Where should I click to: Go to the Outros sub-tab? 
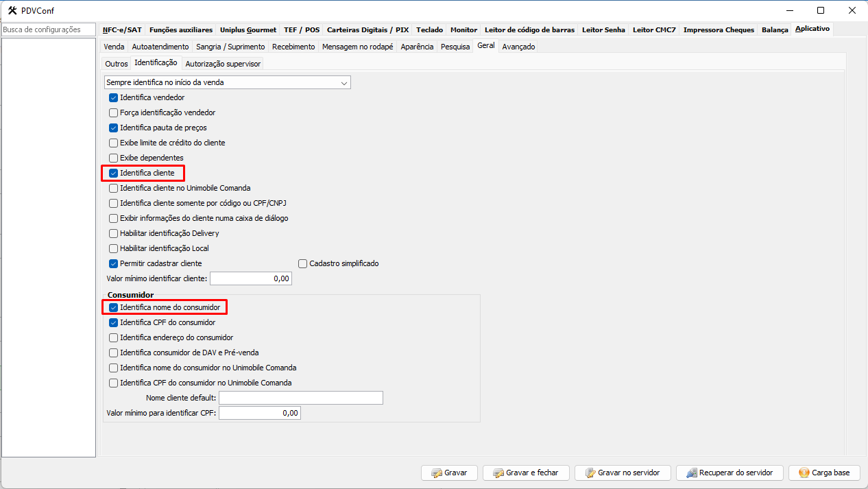(117, 64)
